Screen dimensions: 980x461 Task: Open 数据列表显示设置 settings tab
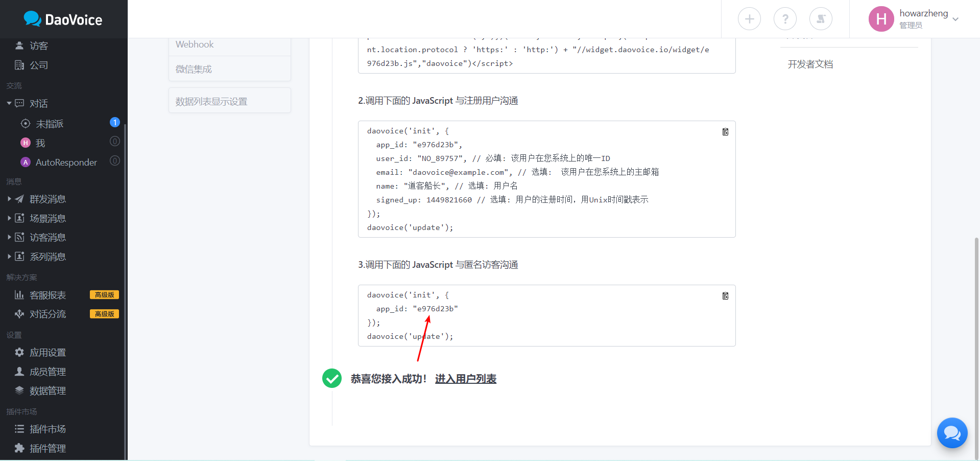[230, 101]
